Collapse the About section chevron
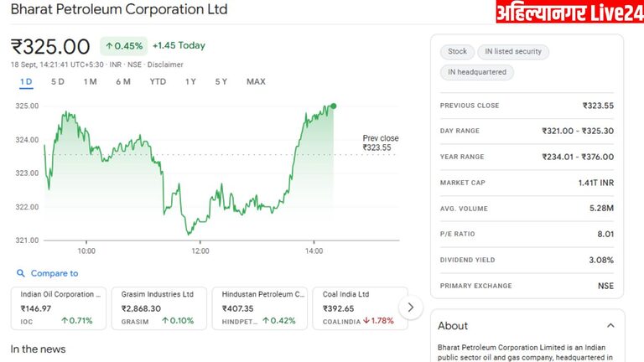644x362 pixels. (x=610, y=325)
